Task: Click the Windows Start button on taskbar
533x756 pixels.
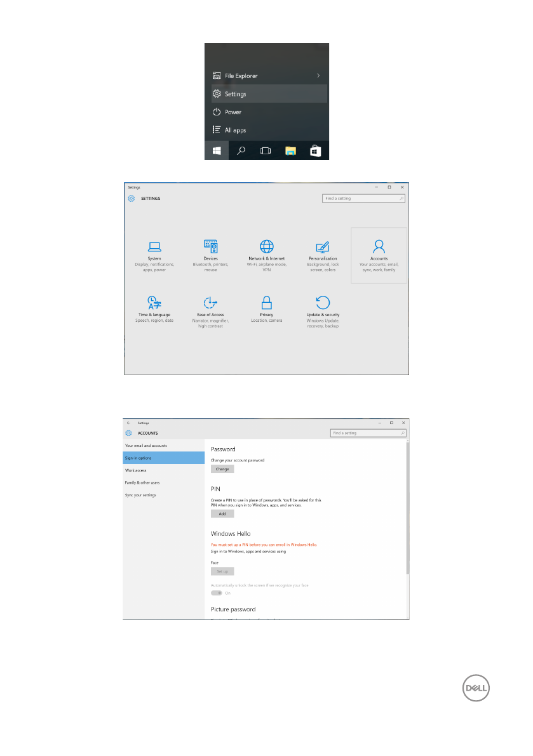Action: [x=217, y=151]
